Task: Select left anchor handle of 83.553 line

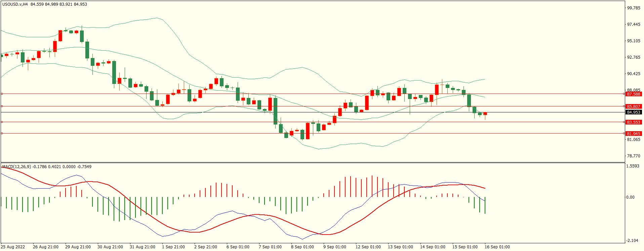Action: 2,122
